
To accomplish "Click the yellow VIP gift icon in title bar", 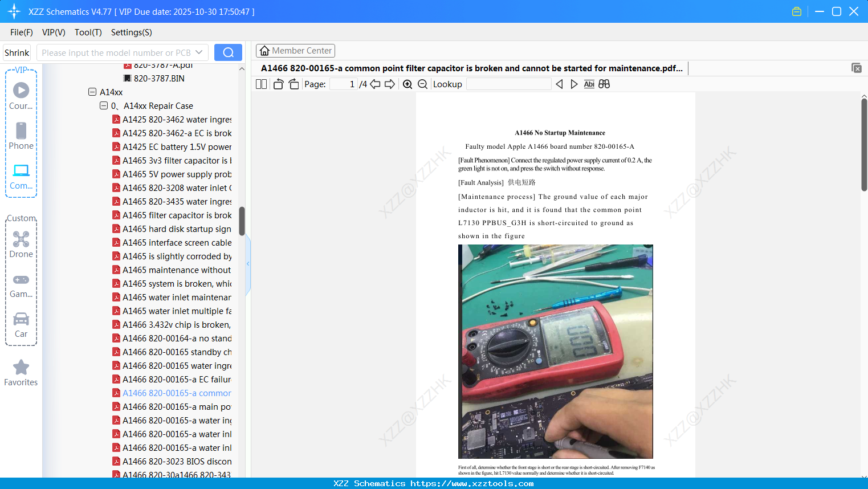I will pos(797,11).
